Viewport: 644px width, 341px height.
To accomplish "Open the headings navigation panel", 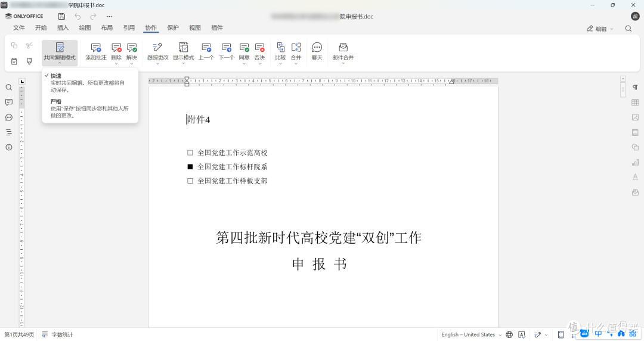I will click(8, 132).
